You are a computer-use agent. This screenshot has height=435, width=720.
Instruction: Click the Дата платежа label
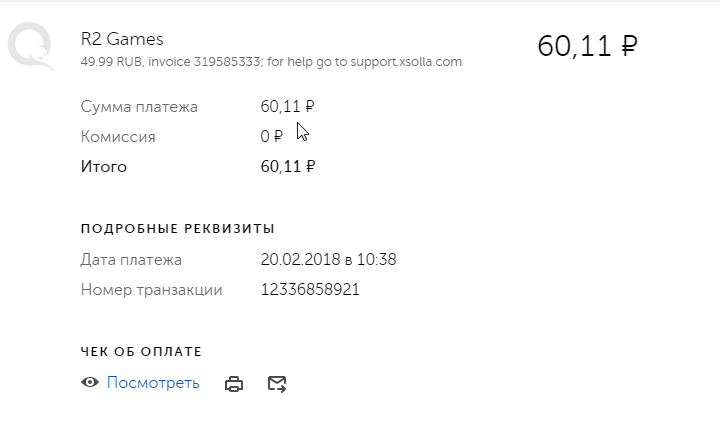coord(131,260)
